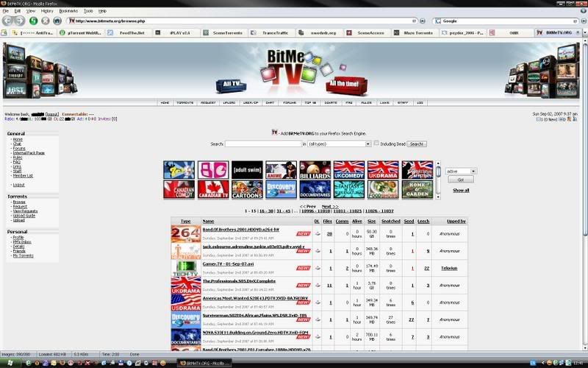588x368 pixels.
Task: Open the Bookmarks menu
Action: click(68, 11)
